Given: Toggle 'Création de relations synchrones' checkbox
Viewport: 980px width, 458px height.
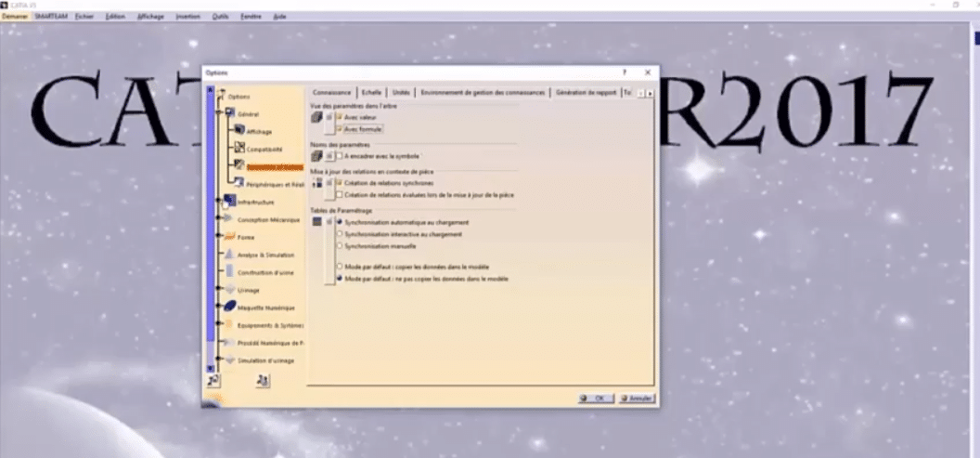Looking at the screenshot, I should [340, 183].
